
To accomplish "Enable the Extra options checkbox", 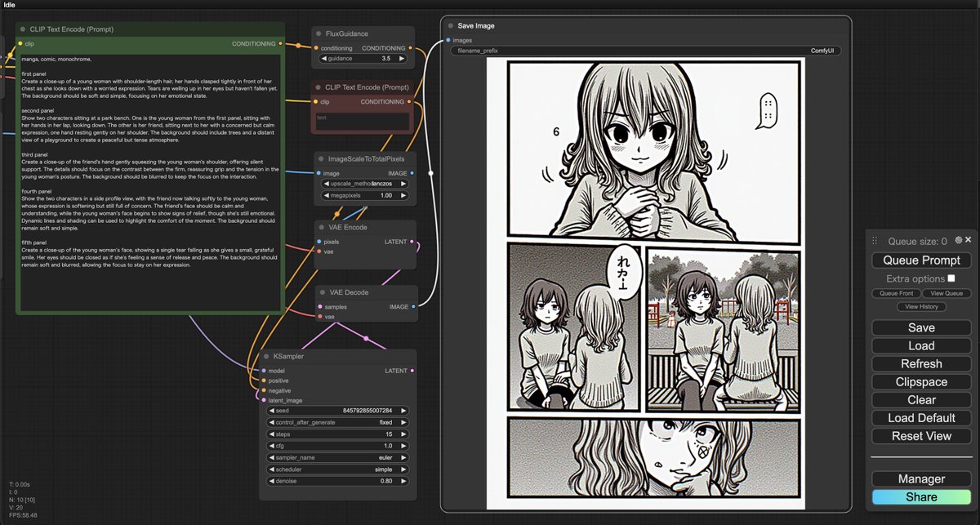I will (951, 278).
